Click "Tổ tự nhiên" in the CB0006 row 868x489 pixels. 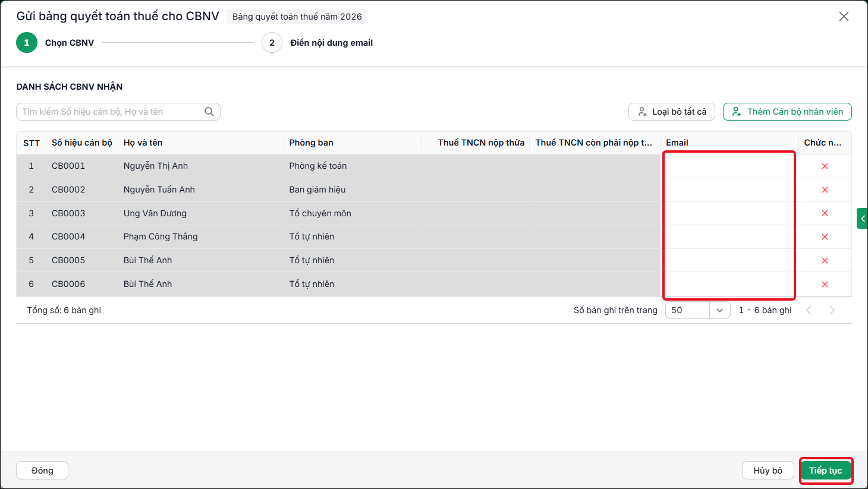tap(312, 284)
